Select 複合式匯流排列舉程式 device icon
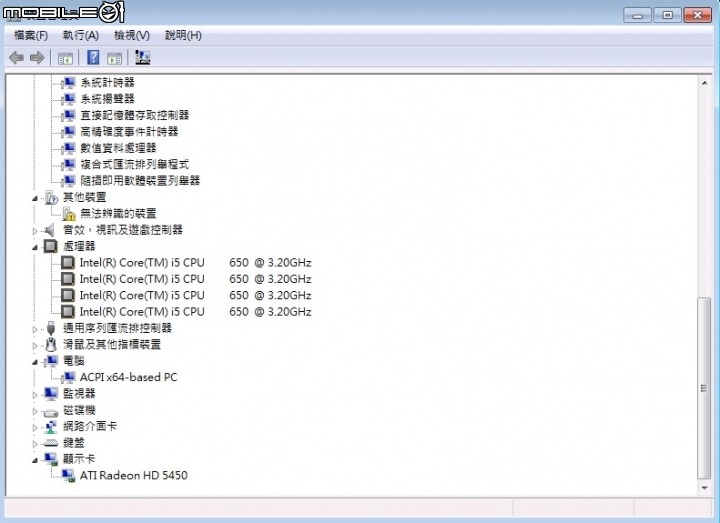Image resolution: width=720 pixels, height=523 pixels. pyautogui.click(x=69, y=164)
